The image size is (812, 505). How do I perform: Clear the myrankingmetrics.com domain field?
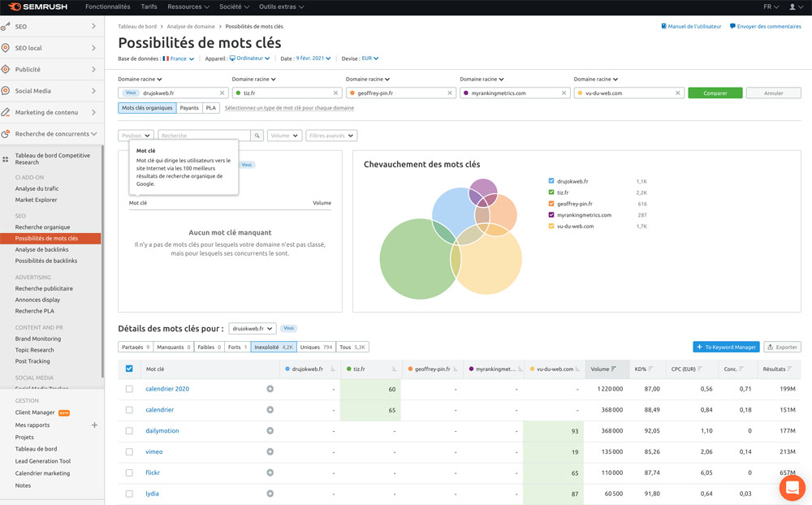pyautogui.click(x=564, y=93)
